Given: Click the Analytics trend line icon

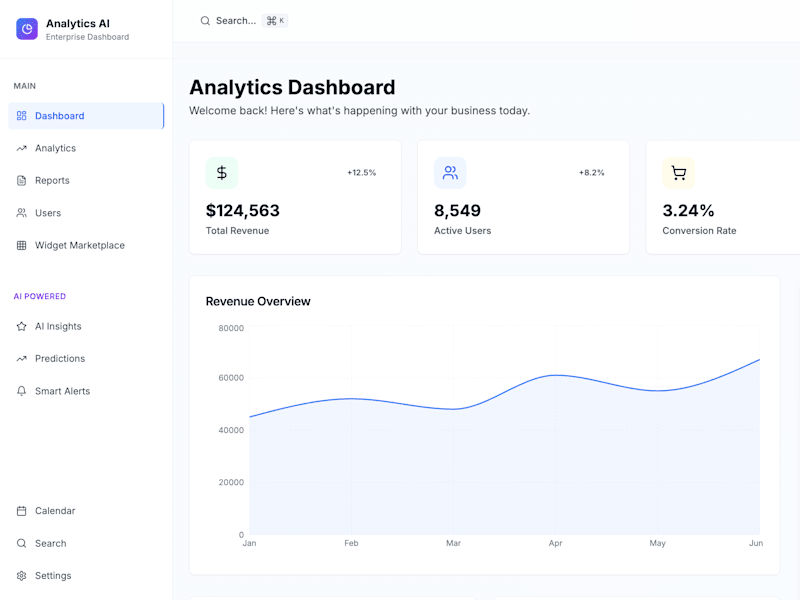Looking at the screenshot, I should pyautogui.click(x=21, y=148).
